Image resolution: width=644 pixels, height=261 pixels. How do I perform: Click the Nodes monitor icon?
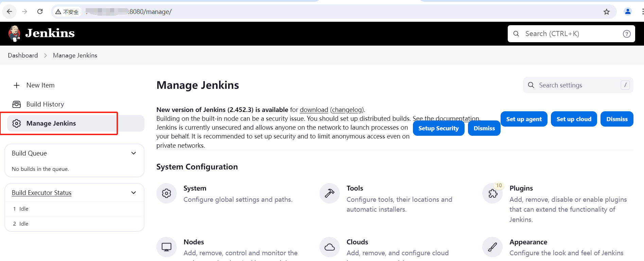167,247
